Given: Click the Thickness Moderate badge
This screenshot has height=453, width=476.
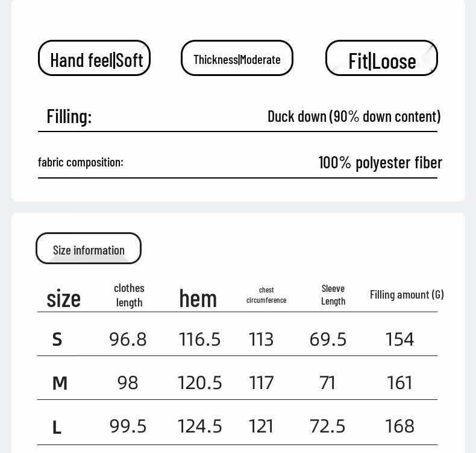Looking at the screenshot, I should 237,59.
